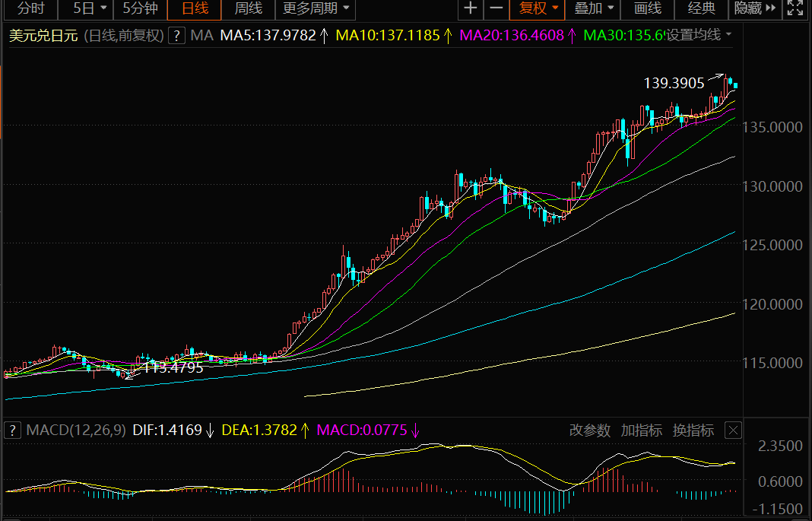This screenshot has width=812, height=521.
Task: Open the 叠加 overlay dropdown
Action: tap(594, 9)
